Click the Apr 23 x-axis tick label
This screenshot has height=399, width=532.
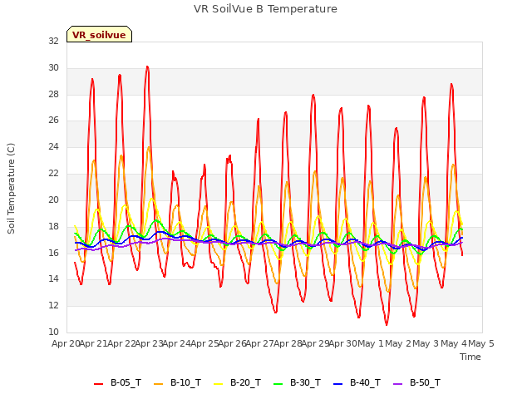149,343
